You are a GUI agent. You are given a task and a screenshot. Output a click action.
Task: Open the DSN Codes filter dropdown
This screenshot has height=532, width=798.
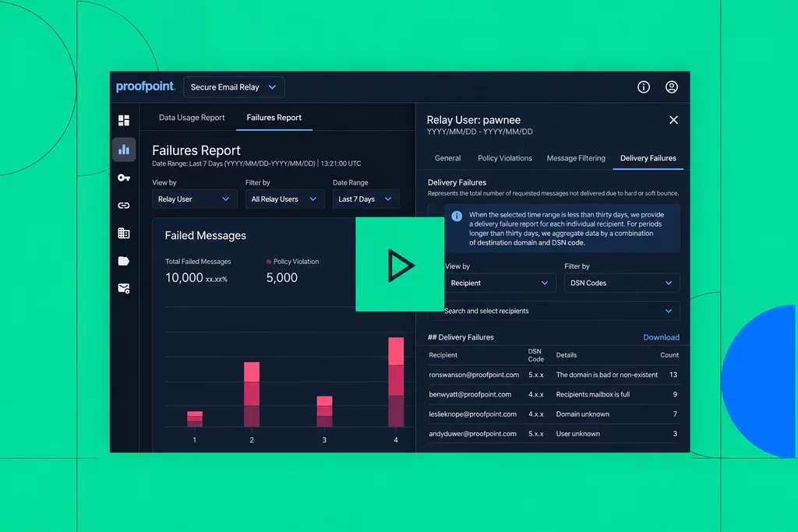tap(622, 283)
